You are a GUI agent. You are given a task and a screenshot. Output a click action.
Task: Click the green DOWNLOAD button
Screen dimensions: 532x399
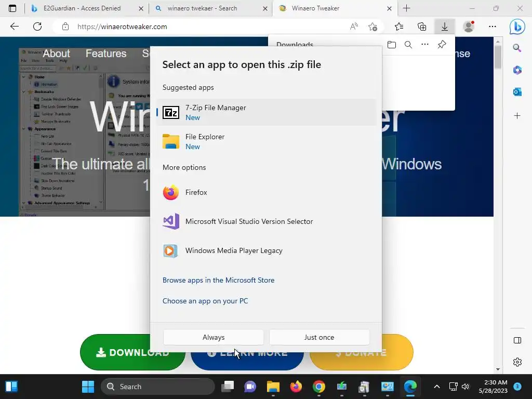(132, 352)
